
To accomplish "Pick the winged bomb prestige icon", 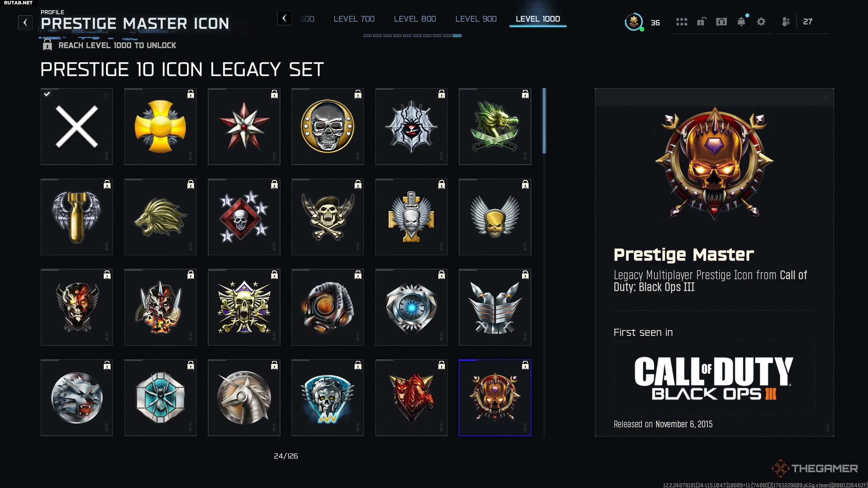I will pos(77,217).
